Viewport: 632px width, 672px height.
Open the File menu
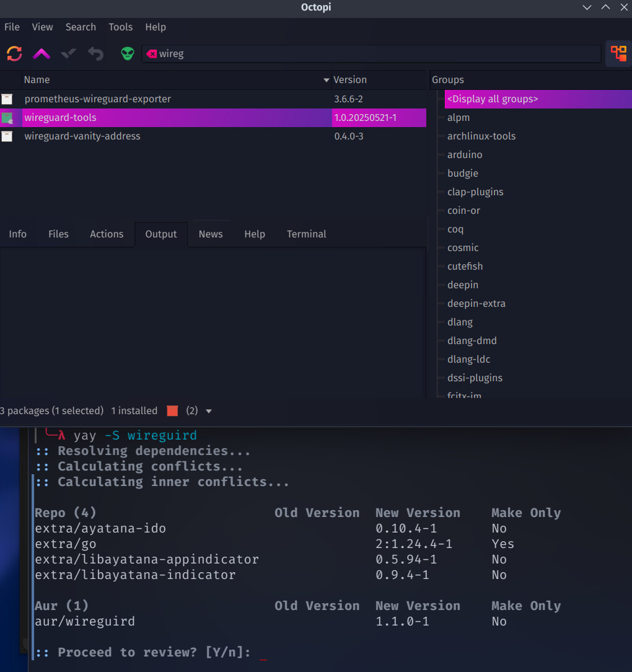tap(12, 27)
